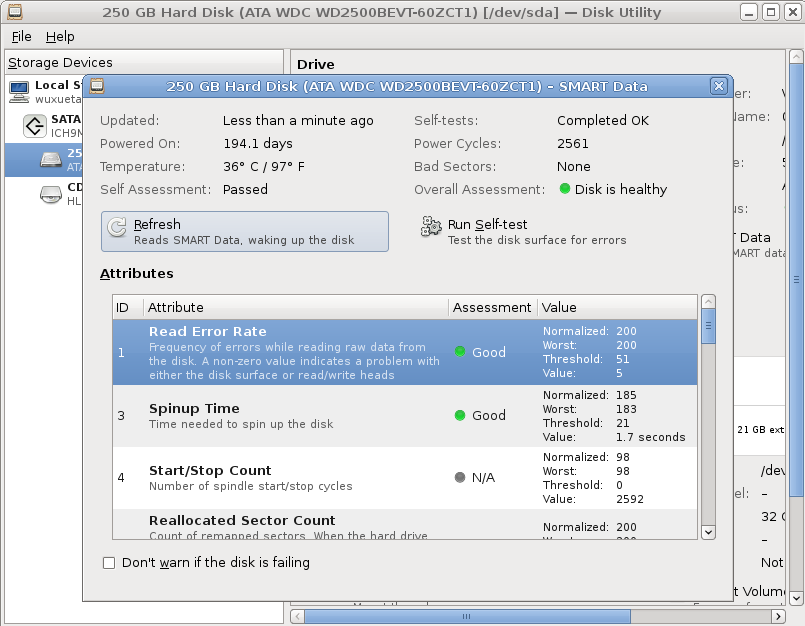Image resolution: width=805 pixels, height=626 pixels.
Task: Click the Bad Sectors "None" value
Action: coord(574,166)
